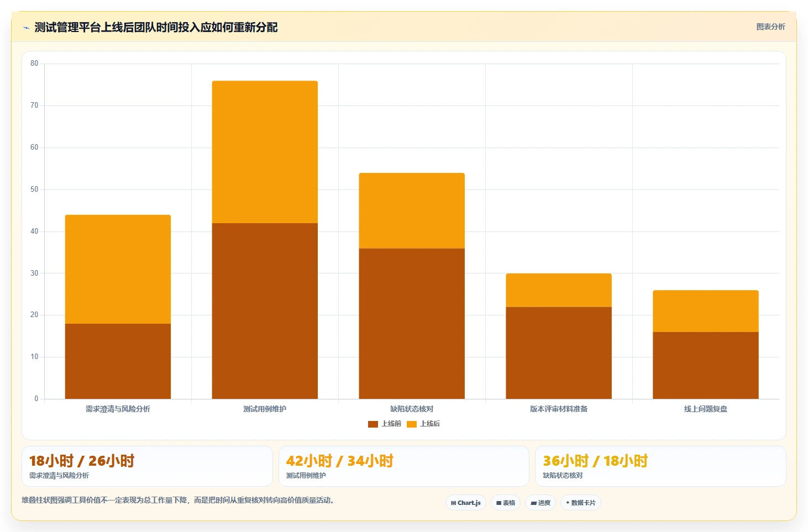The height and width of the screenshot is (532, 808).
Task: Click the y-axis label 60
Action: [34, 148]
